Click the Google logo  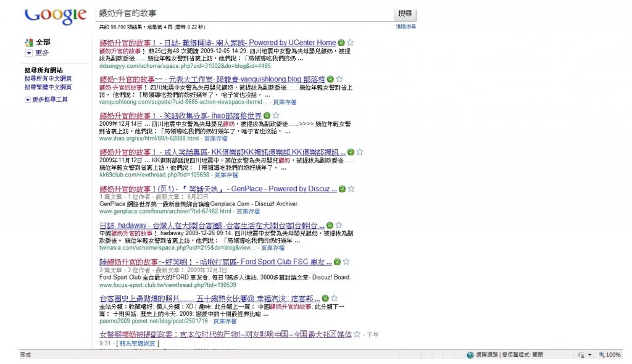(56, 15)
